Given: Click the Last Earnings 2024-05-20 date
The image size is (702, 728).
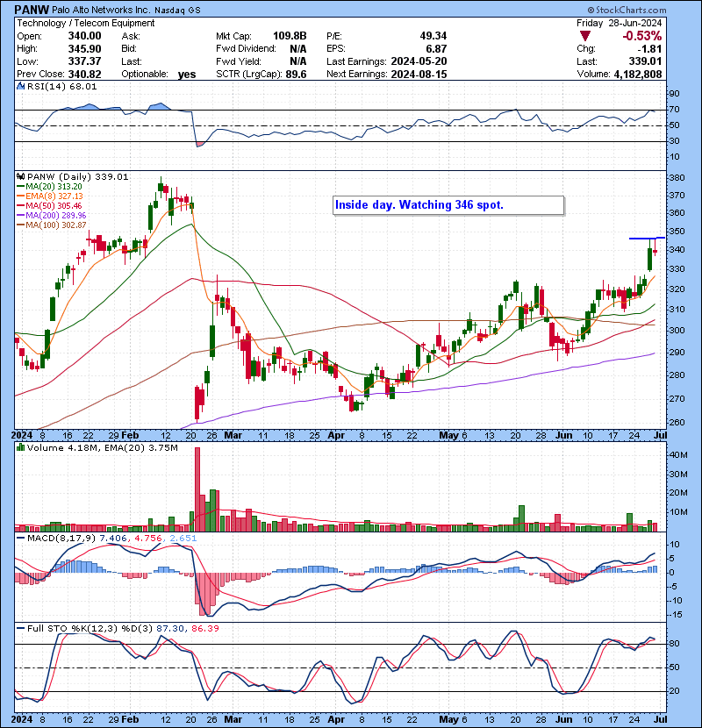Looking at the screenshot, I should click(x=419, y=61).
